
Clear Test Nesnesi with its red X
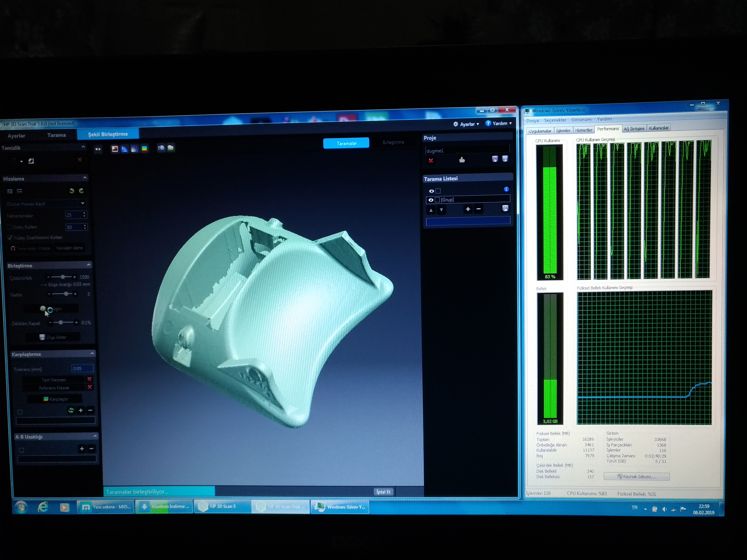[90, 379]
